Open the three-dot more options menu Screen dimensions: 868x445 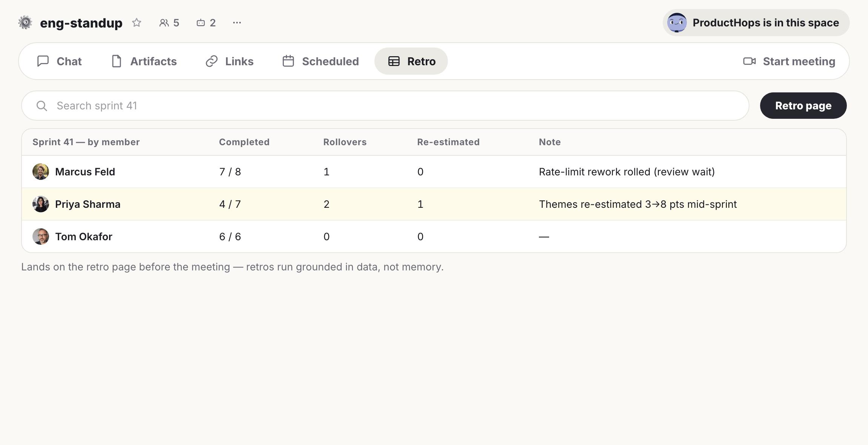237,23
